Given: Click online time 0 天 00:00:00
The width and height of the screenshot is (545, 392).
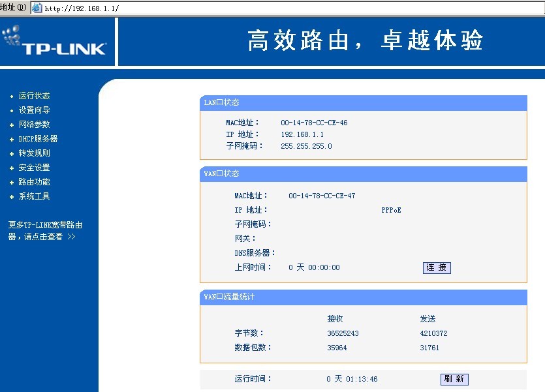Looking at the screenshot, I should click(x=314, y=267).
